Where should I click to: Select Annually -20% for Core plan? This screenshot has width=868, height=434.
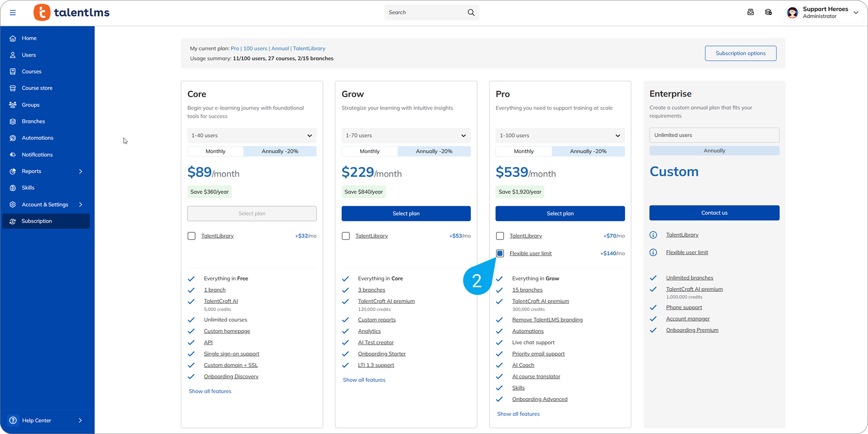pyautogui.click(x=280, y=151)
